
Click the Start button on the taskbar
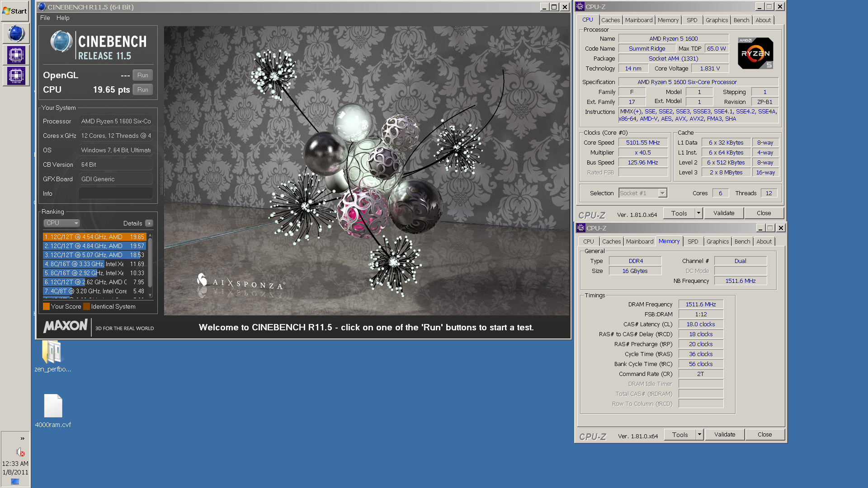tap(15, 11)
